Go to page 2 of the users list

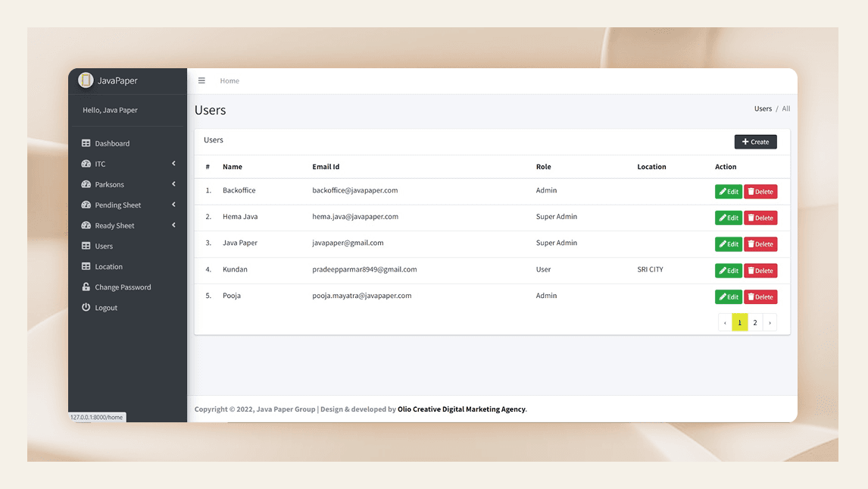coord(754,321)
